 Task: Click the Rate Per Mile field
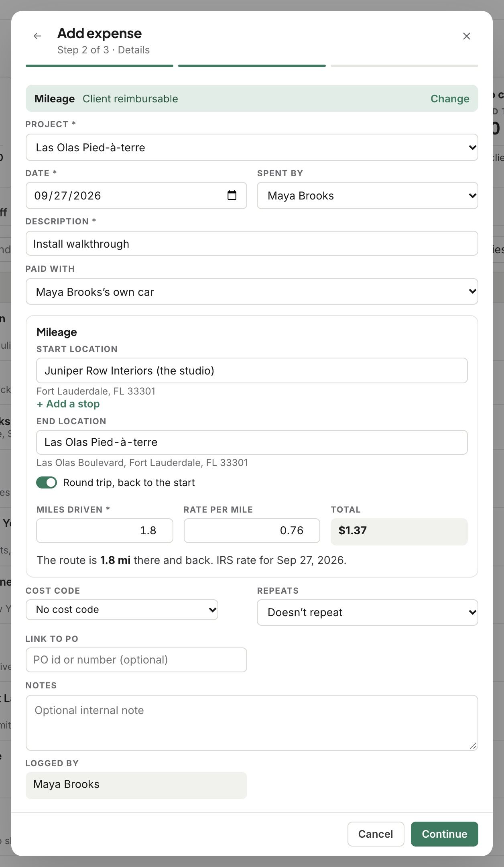252,531
